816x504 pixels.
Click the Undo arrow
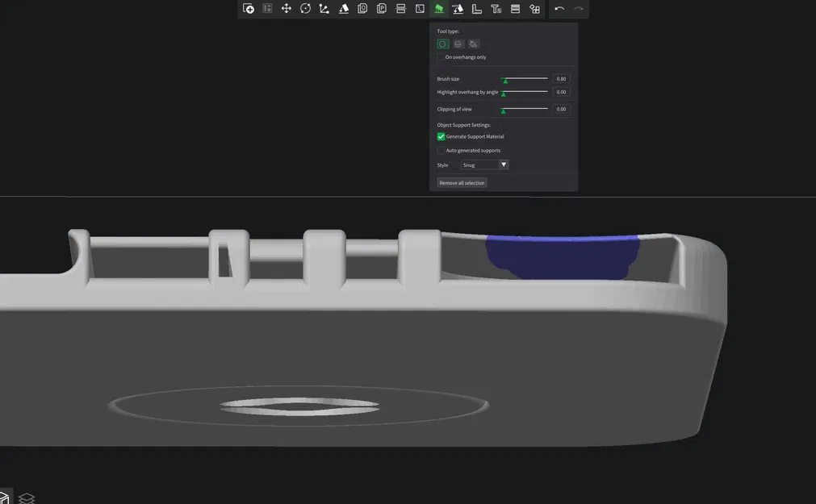[560, 8]
